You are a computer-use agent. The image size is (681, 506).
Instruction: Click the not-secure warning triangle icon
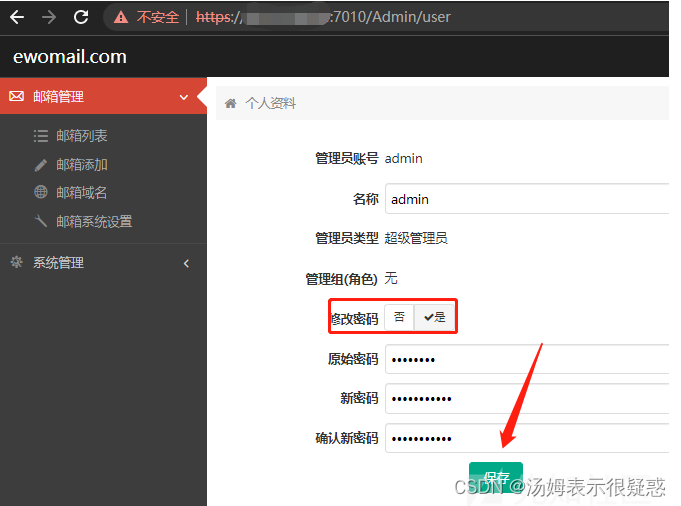[121, 17]
